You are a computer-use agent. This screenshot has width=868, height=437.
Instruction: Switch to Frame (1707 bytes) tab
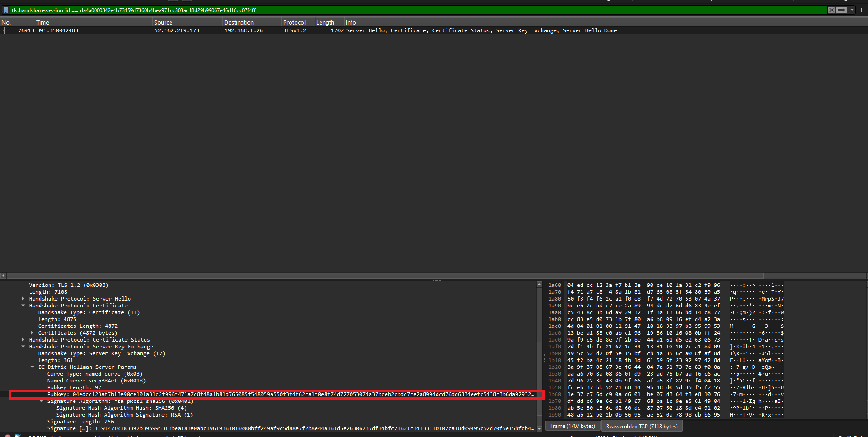click(572, 426)
